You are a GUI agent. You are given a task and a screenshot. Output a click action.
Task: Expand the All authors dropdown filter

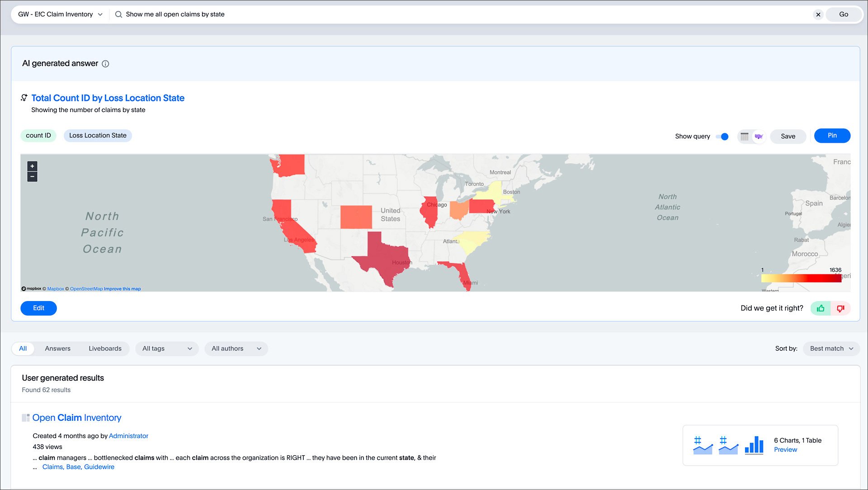[236, 349]
